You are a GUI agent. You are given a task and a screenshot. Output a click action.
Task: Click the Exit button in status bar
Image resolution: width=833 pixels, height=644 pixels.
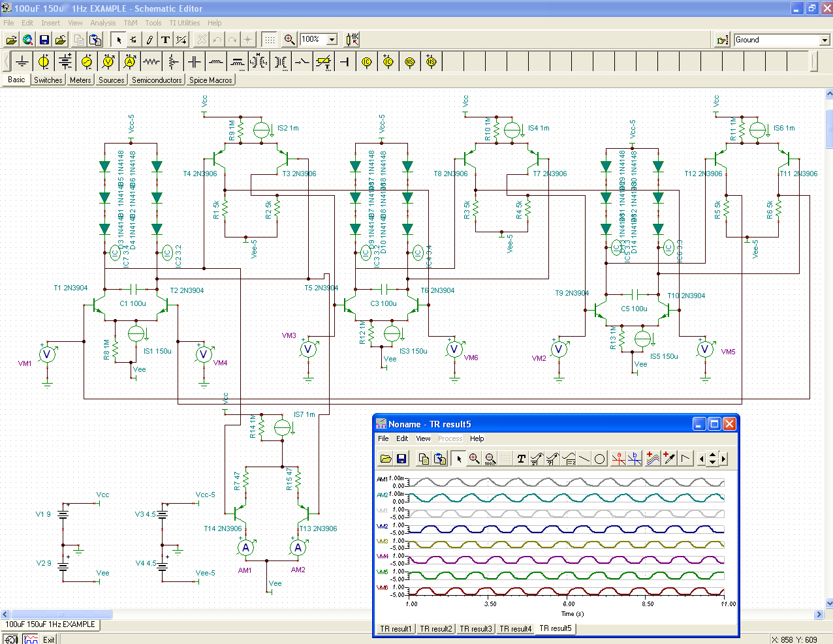pyautogui.click(x=49, y=639)
